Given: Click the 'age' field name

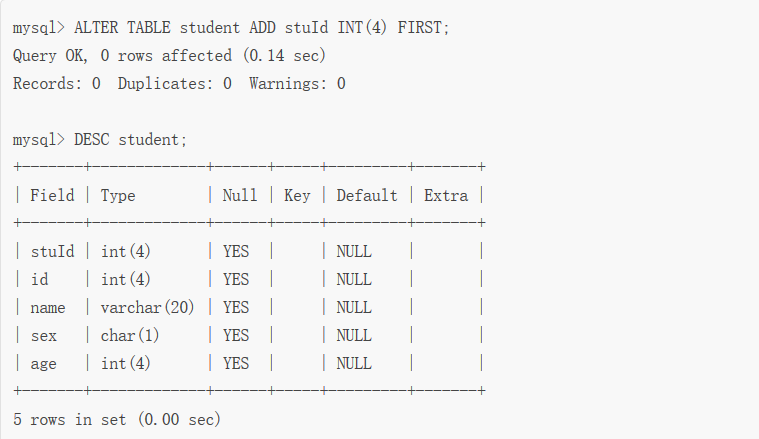Looking at the screenshot, I should (x=43, y=363).
